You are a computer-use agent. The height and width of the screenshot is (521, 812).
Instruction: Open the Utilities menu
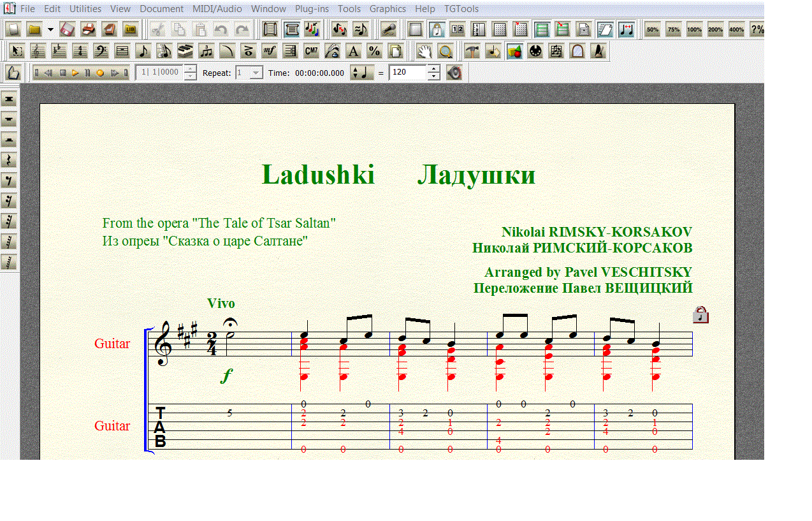pos(85,9)
